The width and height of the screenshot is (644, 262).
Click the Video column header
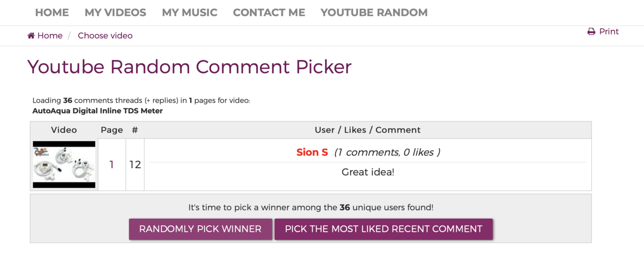point(64,130)
